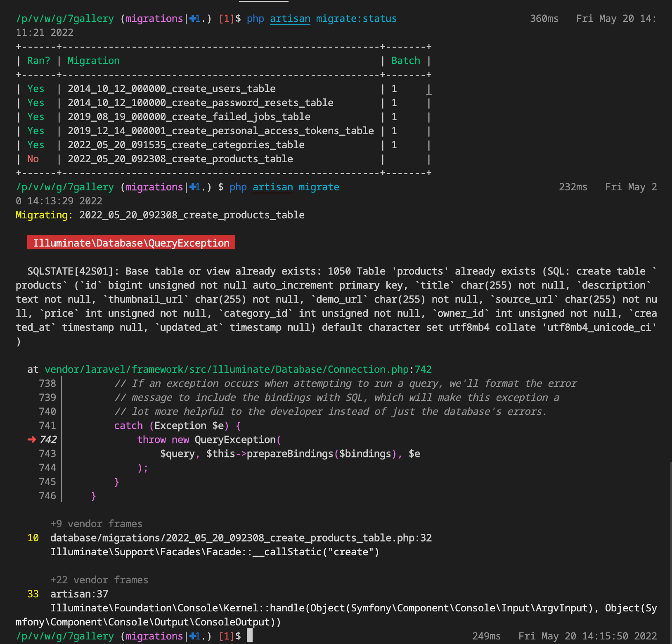
Task: Select 2014_10_12_100000_create_password_resets_table row
Action: pos(224,103)
